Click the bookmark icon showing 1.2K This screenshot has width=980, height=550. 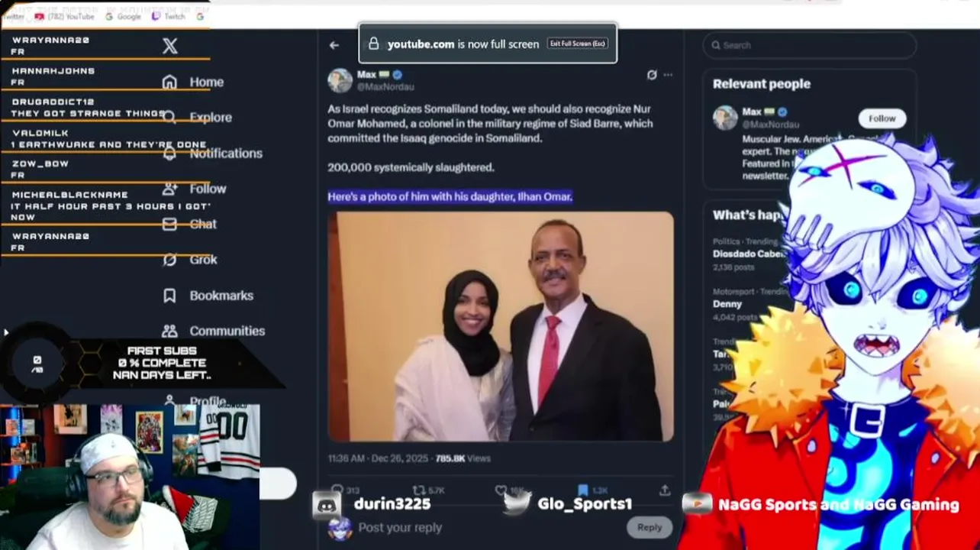pyautogui.click(x=582, y=490)
